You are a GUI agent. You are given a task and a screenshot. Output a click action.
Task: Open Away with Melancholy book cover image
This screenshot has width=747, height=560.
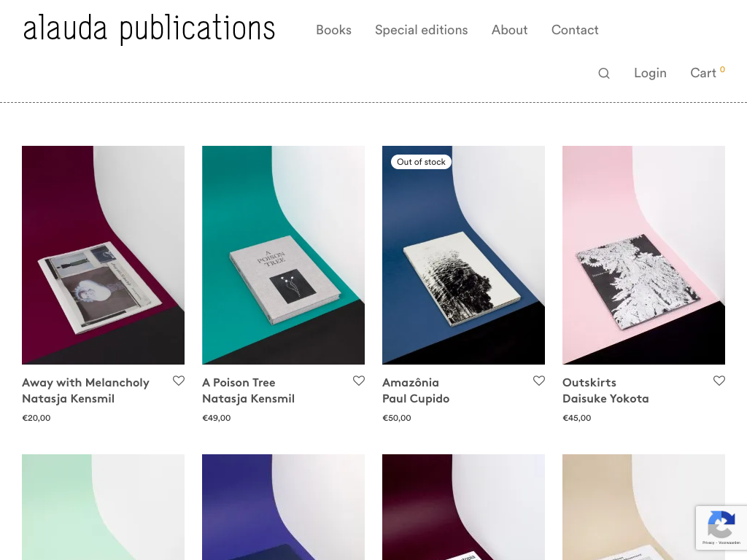point(103,255)
